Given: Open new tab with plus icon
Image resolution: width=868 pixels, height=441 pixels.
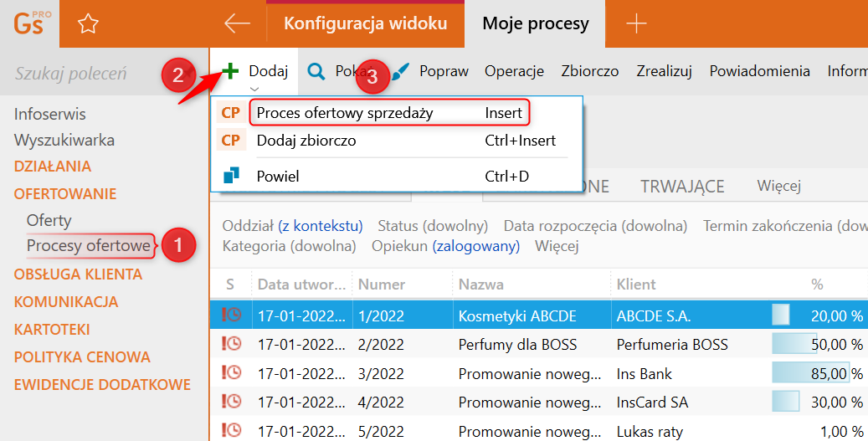Looking at the screenshot, I should pos(637,23).
